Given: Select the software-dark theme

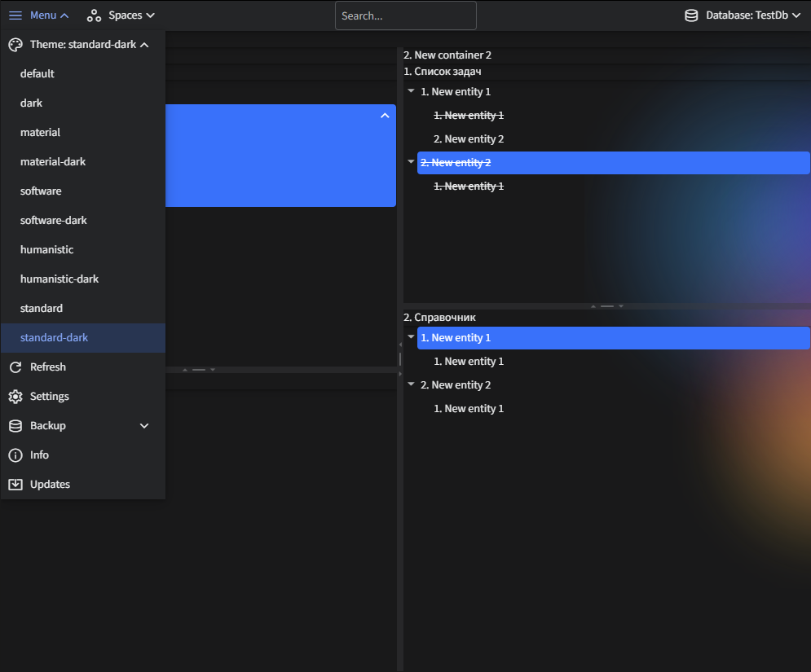Looking at the screenshot, I should click(83, 220).
